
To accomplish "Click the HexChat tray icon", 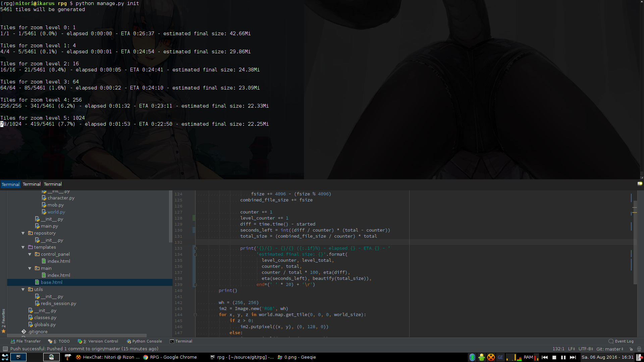I will (x=491, y=357).
